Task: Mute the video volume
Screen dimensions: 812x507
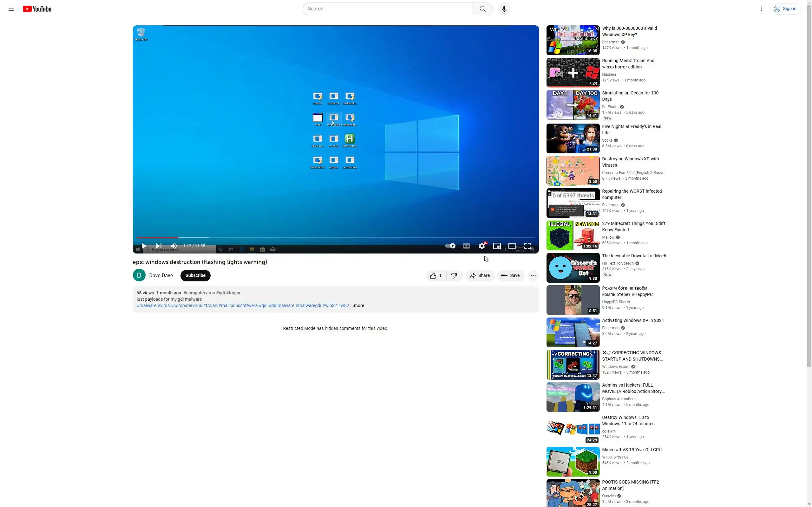Action: coord(174,246)
